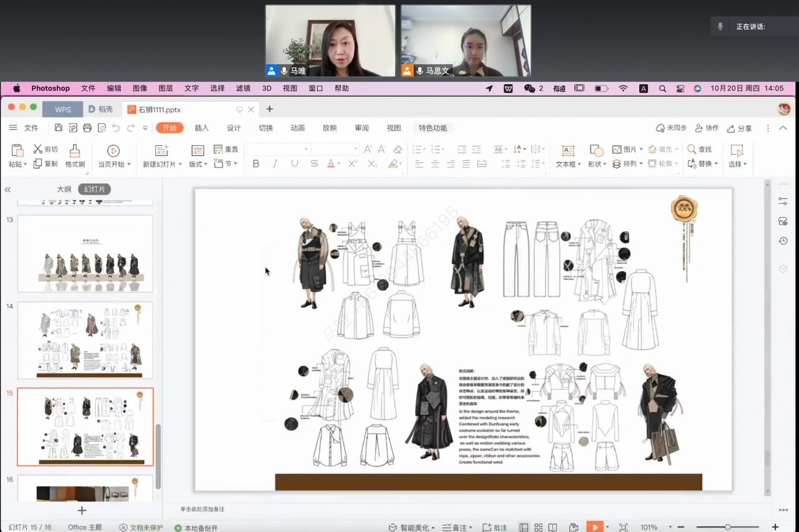Click the Paste clipboard icon
This screenshot has width=799, height=532.
tap(17, 150)
